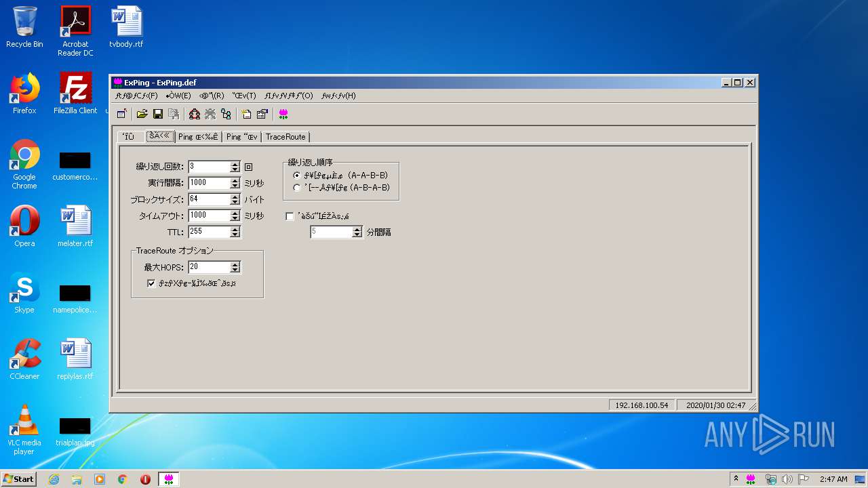The image size is (868, 488).
Task: Open the Google Chrome desktop shortcut
Action: pyautogui.click(x=24, y=165)
